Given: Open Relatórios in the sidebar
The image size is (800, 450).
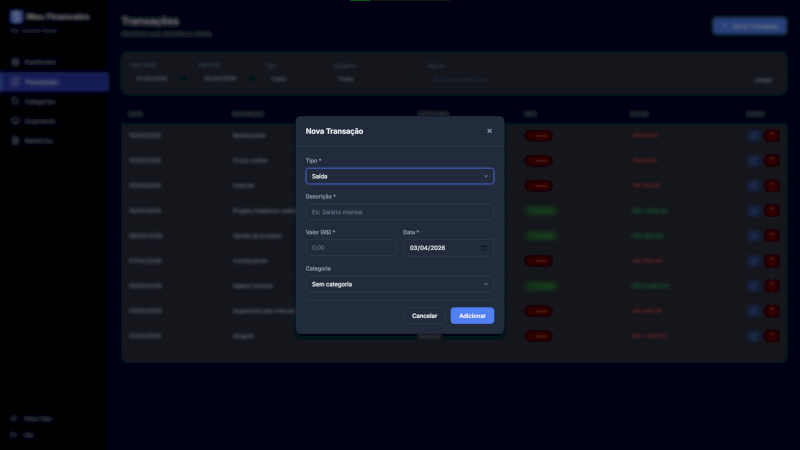Looking at the screenshot, I should point(39,141).
